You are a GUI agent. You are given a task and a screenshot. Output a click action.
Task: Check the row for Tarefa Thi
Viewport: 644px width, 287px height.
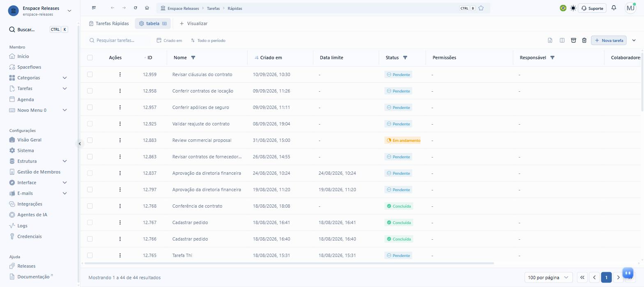tap(90, 255)
